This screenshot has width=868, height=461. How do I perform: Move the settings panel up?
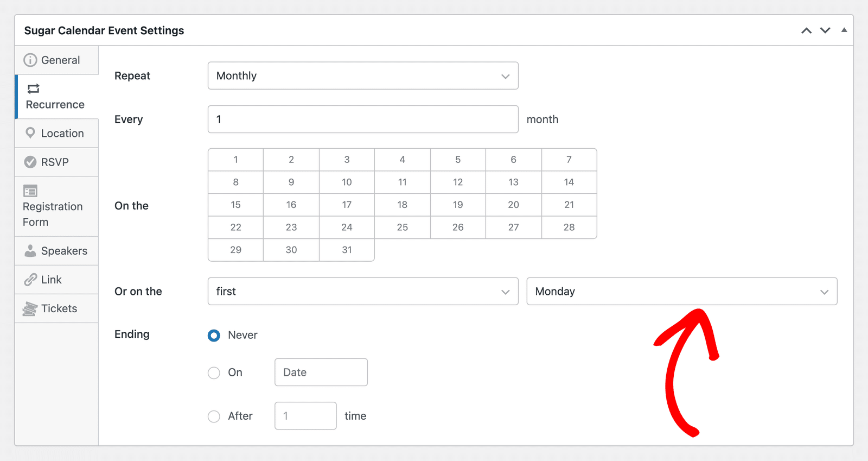coord(807,30)
